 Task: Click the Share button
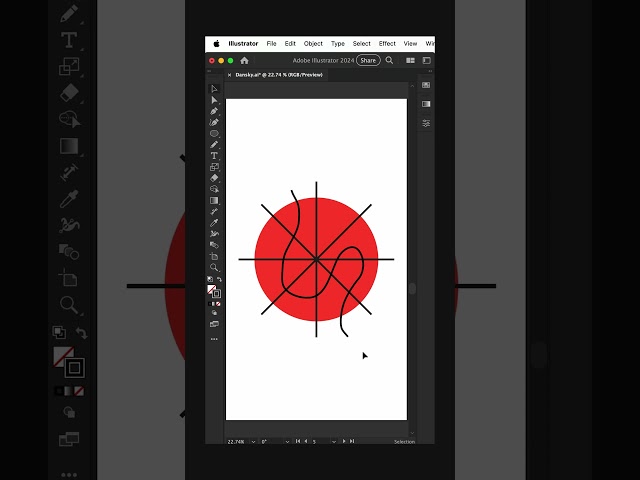coord(368,60)
